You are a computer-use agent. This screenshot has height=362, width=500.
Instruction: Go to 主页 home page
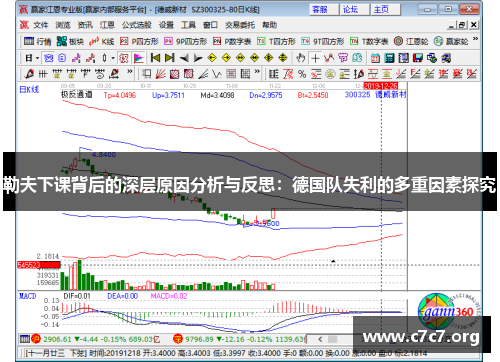point(386,10)
